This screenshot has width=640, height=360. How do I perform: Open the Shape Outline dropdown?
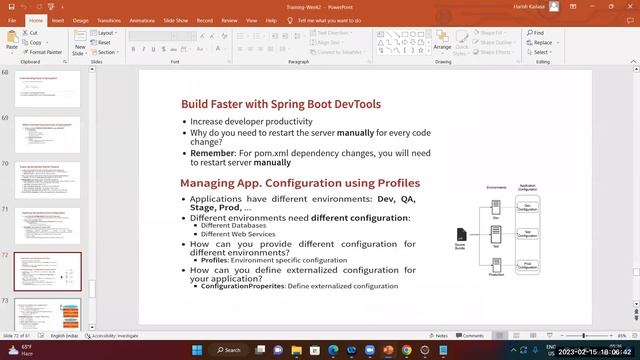click(x=493, y=42)
